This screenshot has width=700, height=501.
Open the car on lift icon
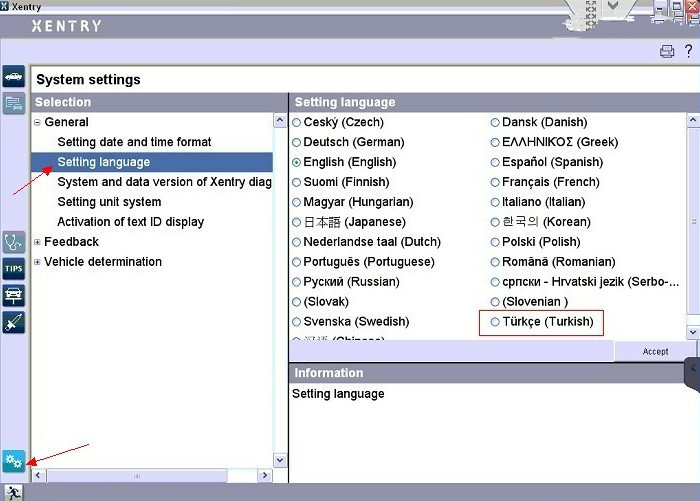click(13, 296)
